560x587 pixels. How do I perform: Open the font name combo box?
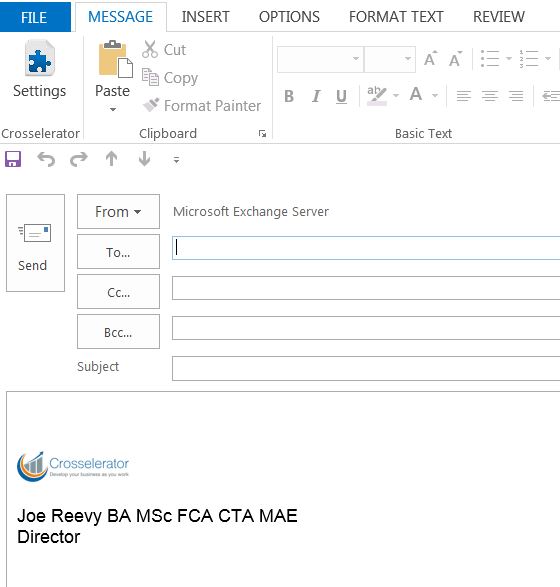tap(320, 59)
